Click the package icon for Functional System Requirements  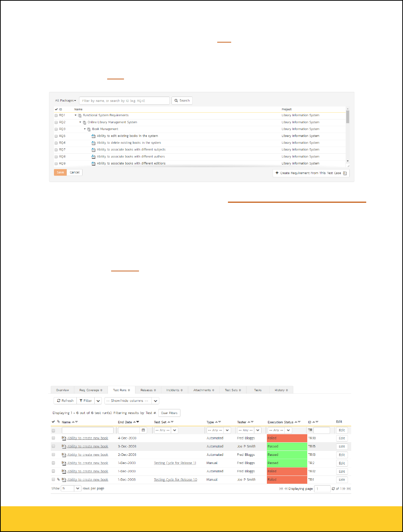click(80, 115)
